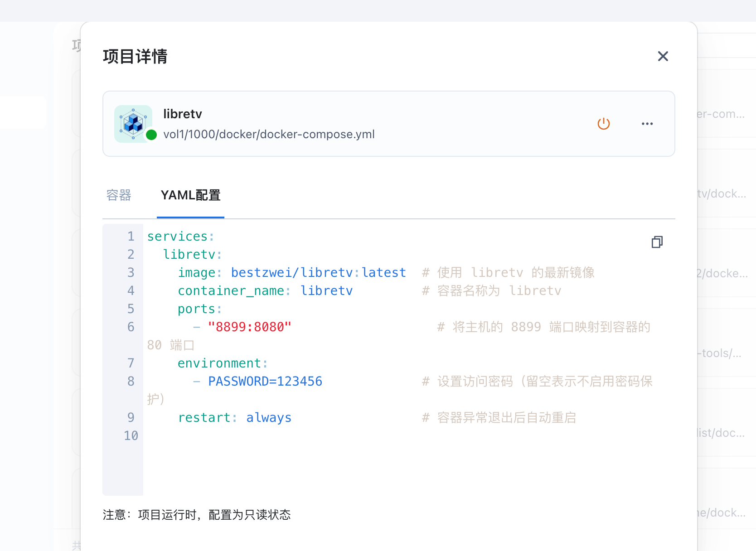Click the 项目详情 dialog title
756x551 pixels.
point(135,57)
